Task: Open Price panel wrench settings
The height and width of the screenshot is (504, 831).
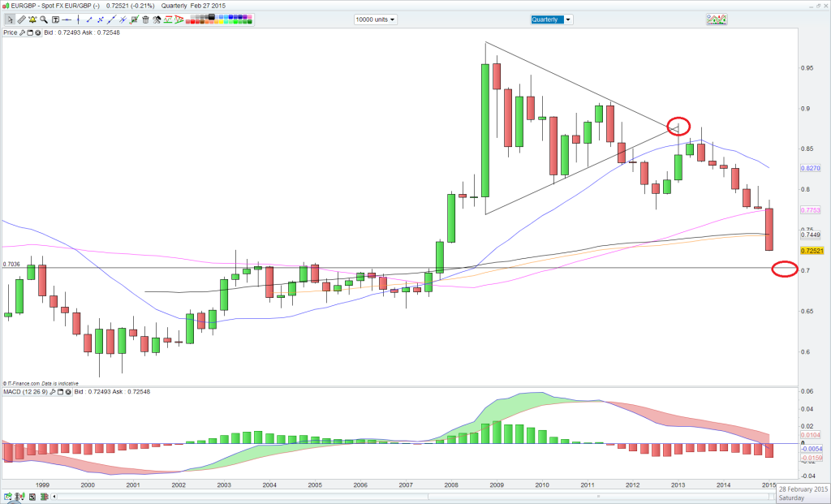Action: click(x=22, y=32)
